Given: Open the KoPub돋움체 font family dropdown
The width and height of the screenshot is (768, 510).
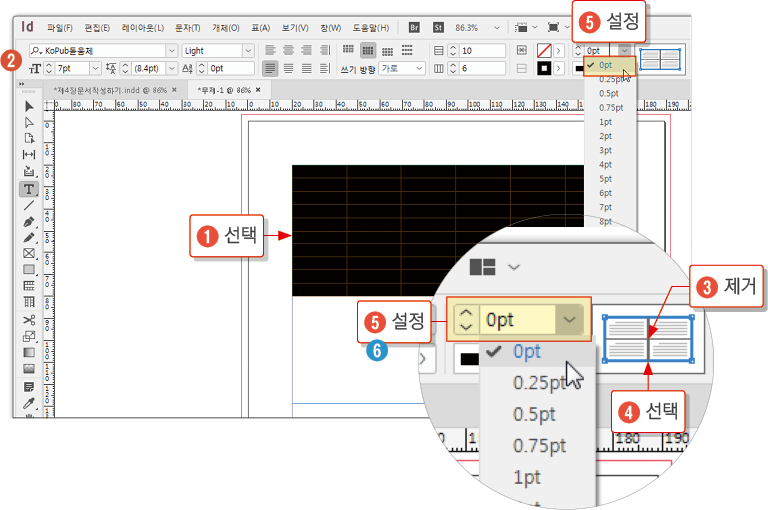Looking at the screenshot, I should click(x=171, y=50).
